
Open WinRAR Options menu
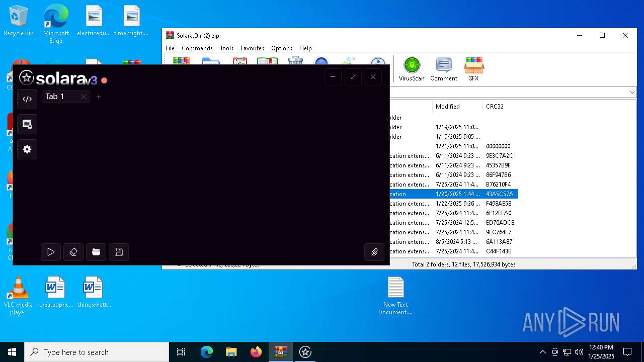[x=282, y=48]
